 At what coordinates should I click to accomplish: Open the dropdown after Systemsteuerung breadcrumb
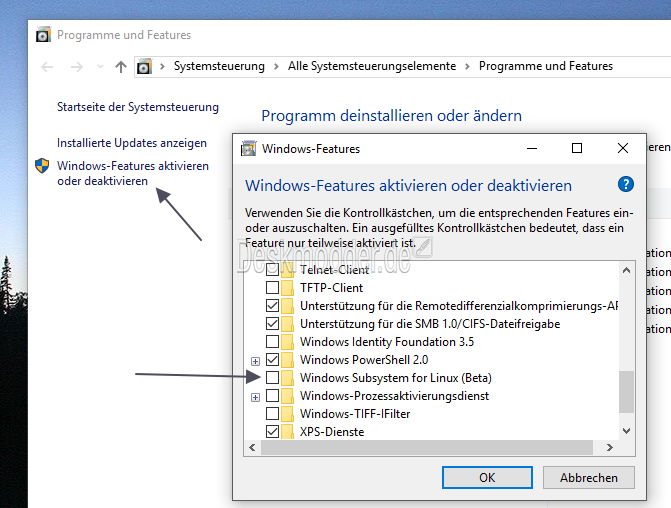pyautogui.click(x=276, y=66)
